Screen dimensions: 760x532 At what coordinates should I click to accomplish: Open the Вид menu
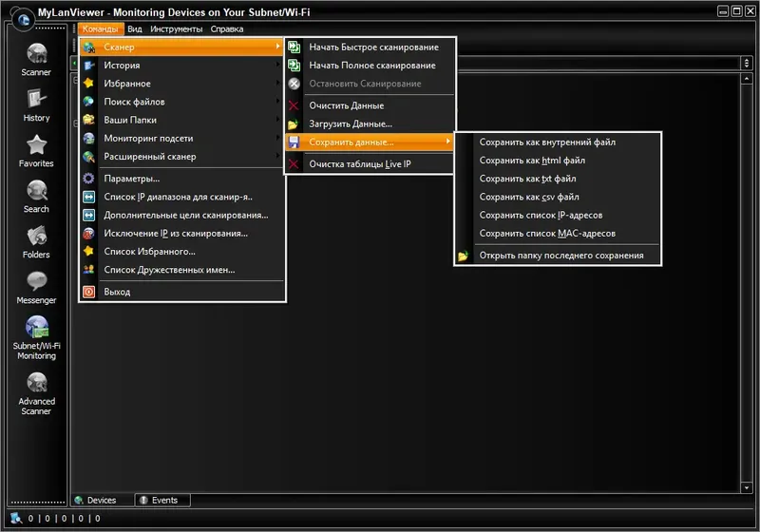(135, 29)
